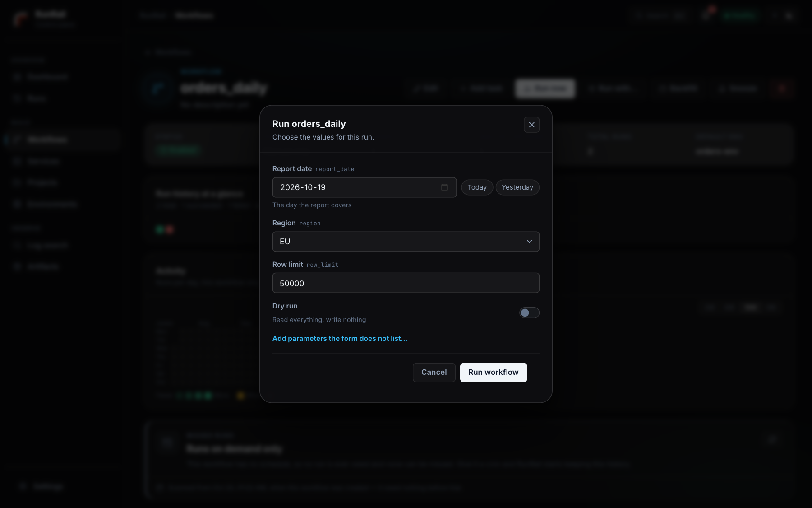The width and height of the screenshot is (812, 508).
Task: Click the red delete icon in workflow header
Action: point(782,89)
